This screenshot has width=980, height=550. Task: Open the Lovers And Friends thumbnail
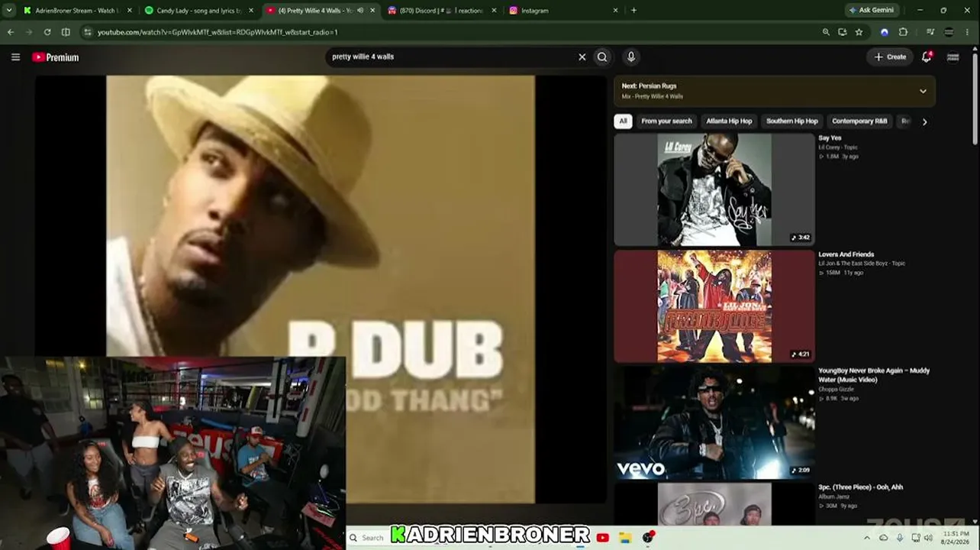coord(714,306)
